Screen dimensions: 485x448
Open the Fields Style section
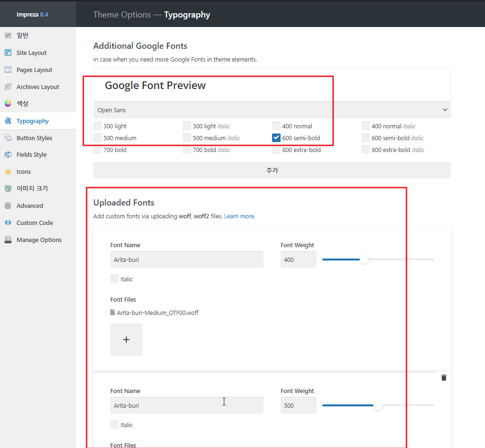pyautogui.click(x=31, y=154)
